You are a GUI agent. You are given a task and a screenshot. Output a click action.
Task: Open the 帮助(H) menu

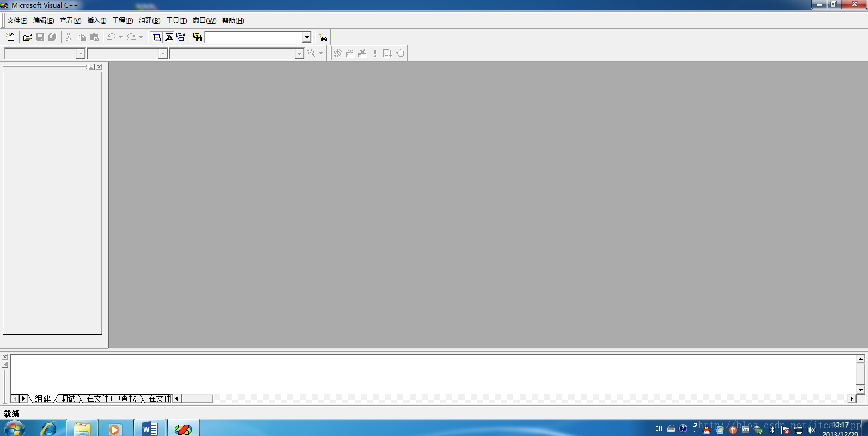(x=233, y=21)
